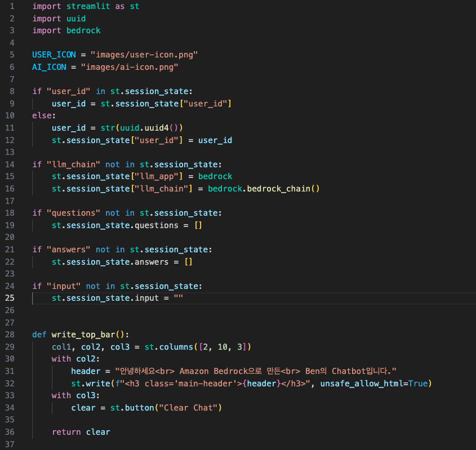The height and width of the screenshot is (450, 476).
Task: Click 'return clear' on line 36
Action: (81, 432)
